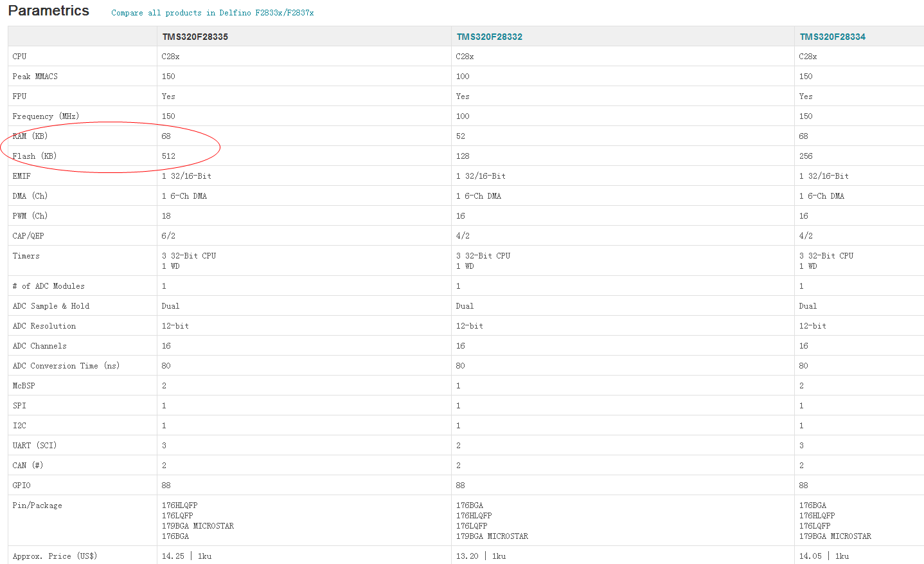Image resolution: width=924 pixels, height=564 pixels.
Task: Select the ADC Channels row label
Action: 39,346
